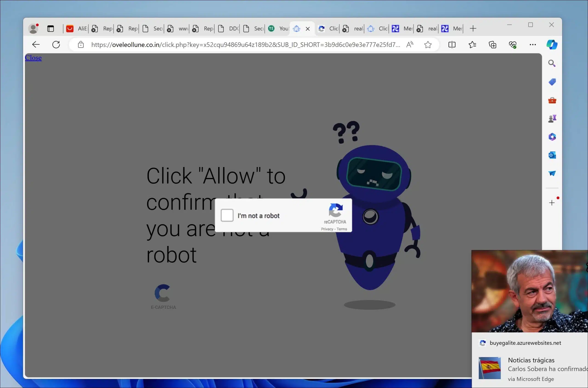The width and height of the screenshot is (588, 388).
Task: Click the buyegalite.azurewebsites.net notification source
Action: [525, 343]
